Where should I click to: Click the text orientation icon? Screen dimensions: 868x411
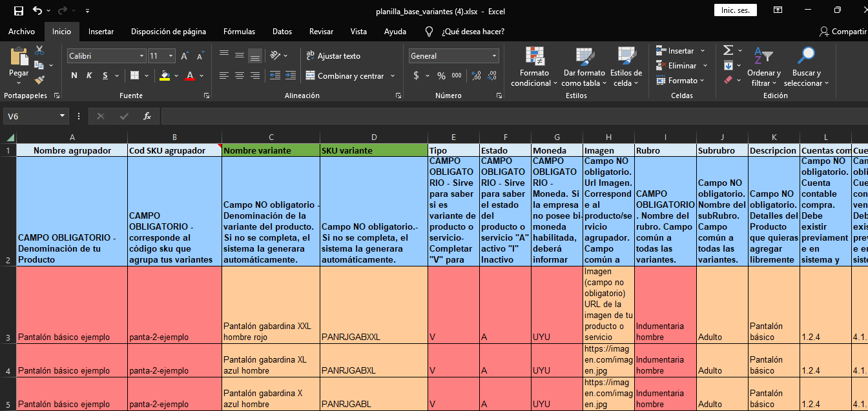[275, 55]
